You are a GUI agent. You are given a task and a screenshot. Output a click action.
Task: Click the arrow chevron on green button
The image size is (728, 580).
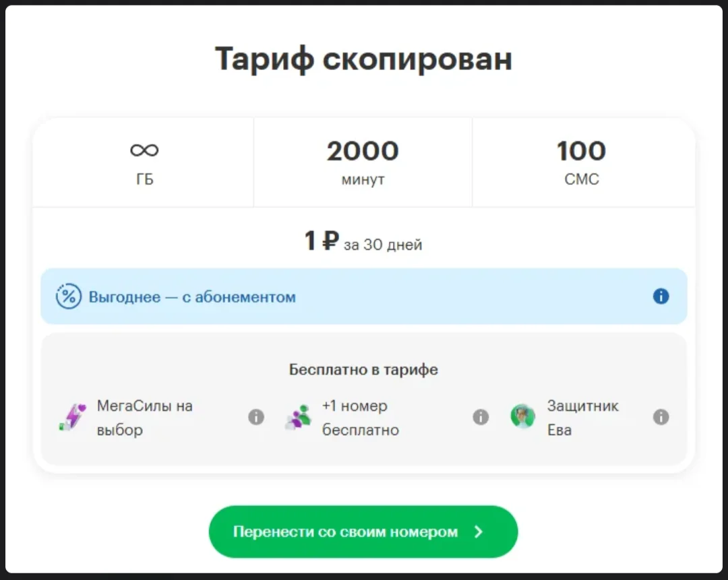point(479,531)
